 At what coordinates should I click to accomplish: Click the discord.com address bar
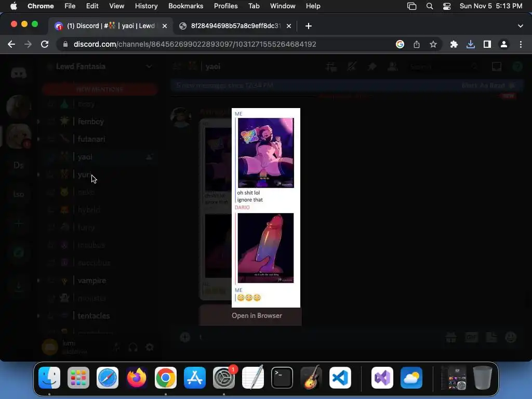(x=195, y=45)
